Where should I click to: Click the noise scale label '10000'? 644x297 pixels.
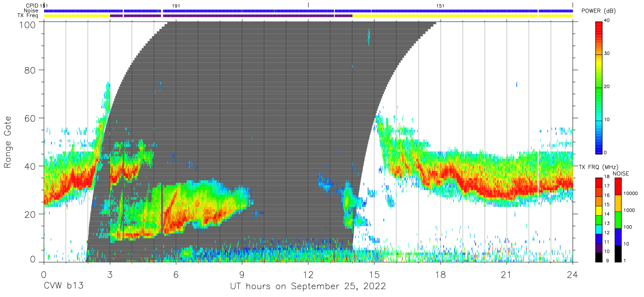click(x=631, y=193)
